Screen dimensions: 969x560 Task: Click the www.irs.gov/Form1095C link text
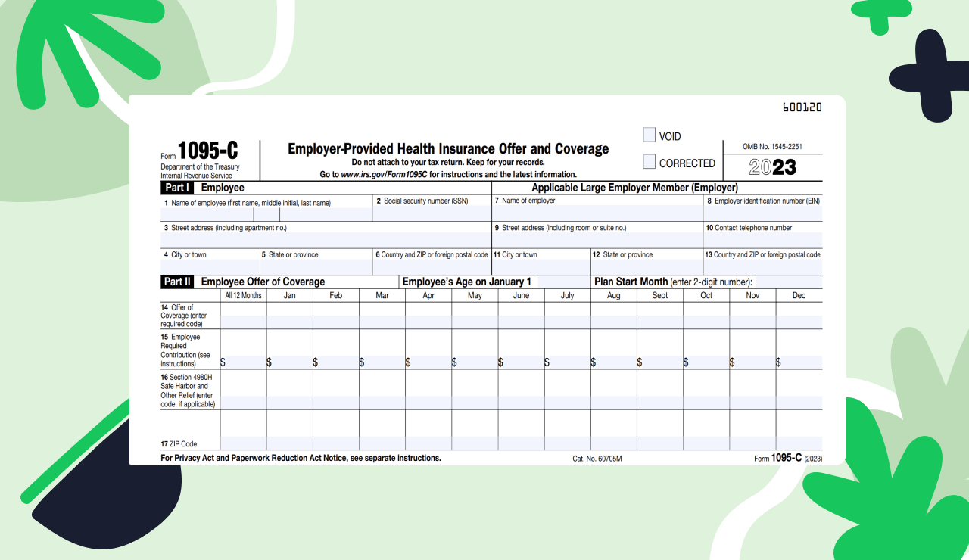click(384, 175)
